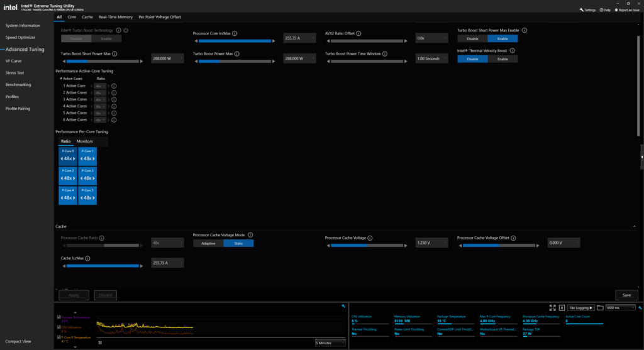Pause the monitor readouts
Screen dimensions: 644x350
tap(562, 308)
